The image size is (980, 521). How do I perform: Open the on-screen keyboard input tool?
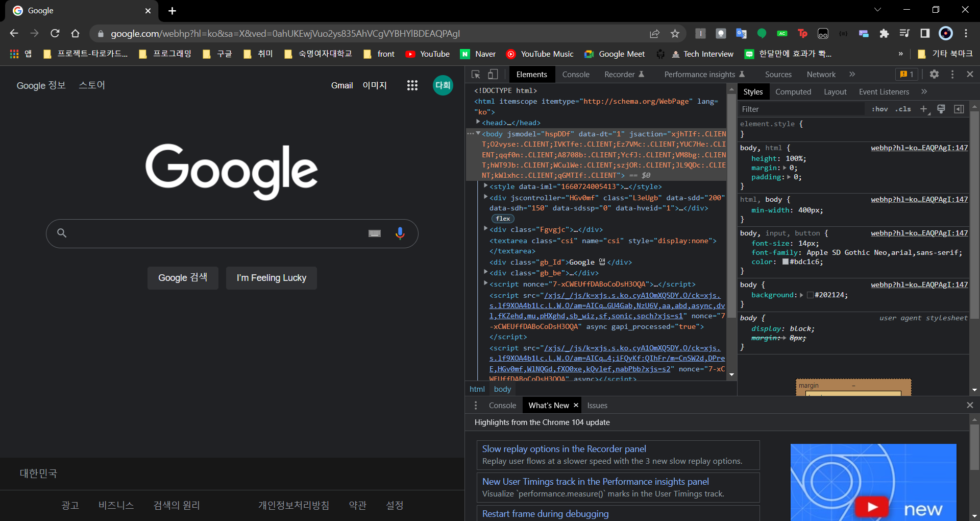click(375, 233)
